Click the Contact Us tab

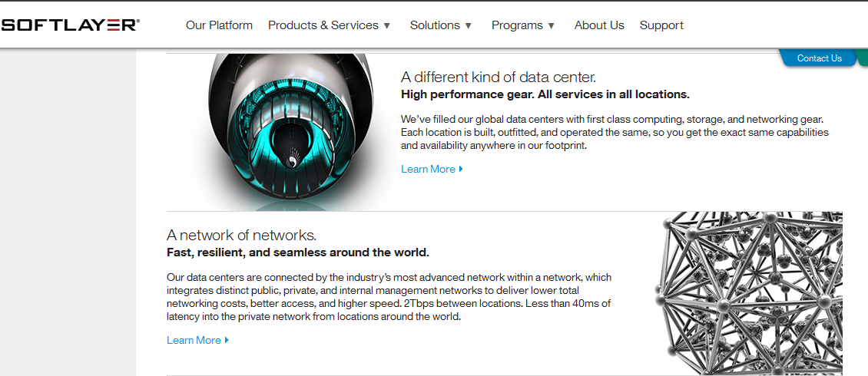pos(819,58)
